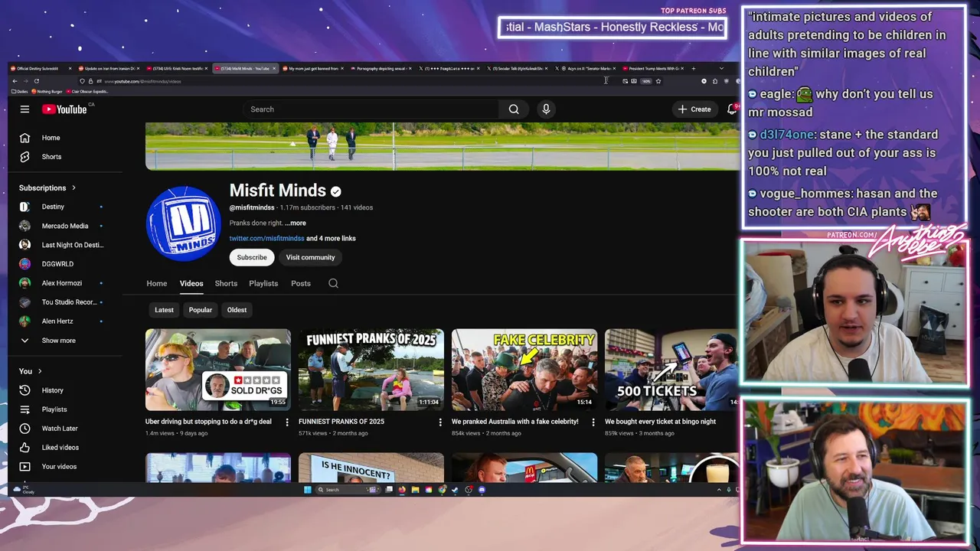Select the Videos channel tab
Screen dimensions: 980x551
tap(191, 283)
